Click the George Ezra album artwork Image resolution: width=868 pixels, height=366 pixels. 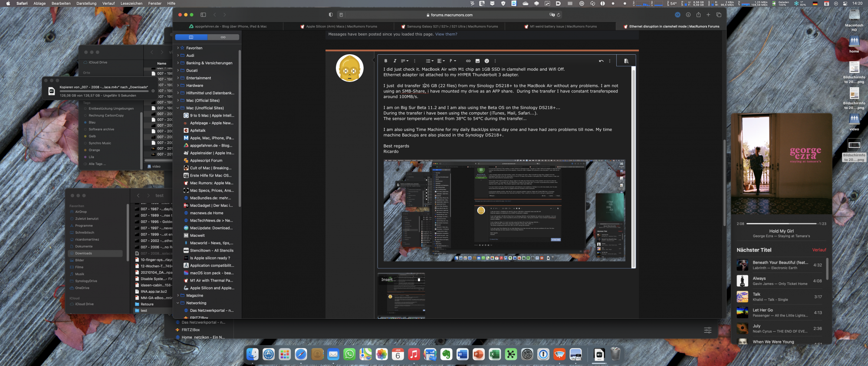click(781, 163)
